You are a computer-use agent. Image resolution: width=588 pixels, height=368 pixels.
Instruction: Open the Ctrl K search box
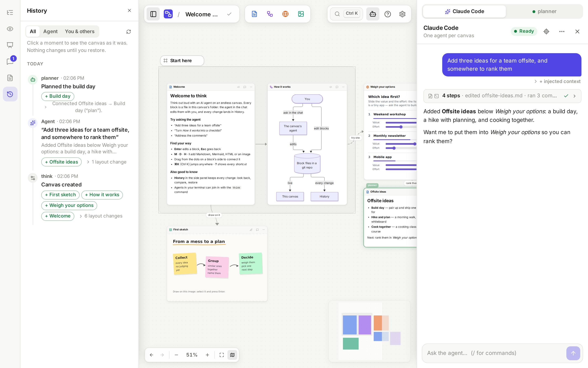[346, 14]
